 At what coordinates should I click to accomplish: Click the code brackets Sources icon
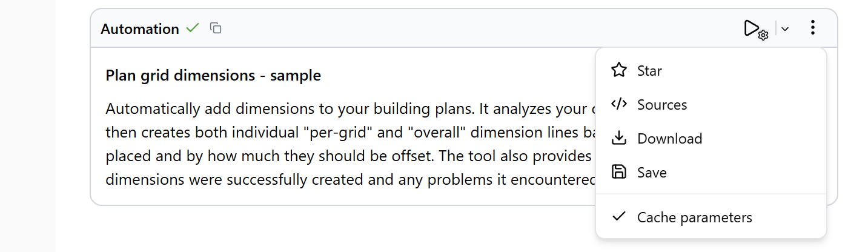[x=618, y=104]
